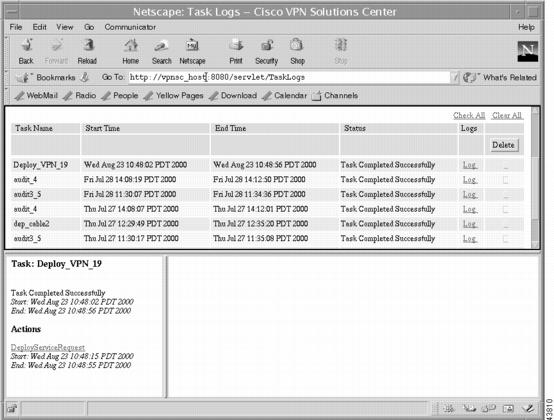Click the Start Time column header
The width and height of the screenshot is (554, 420).
(x=145, y=128)
